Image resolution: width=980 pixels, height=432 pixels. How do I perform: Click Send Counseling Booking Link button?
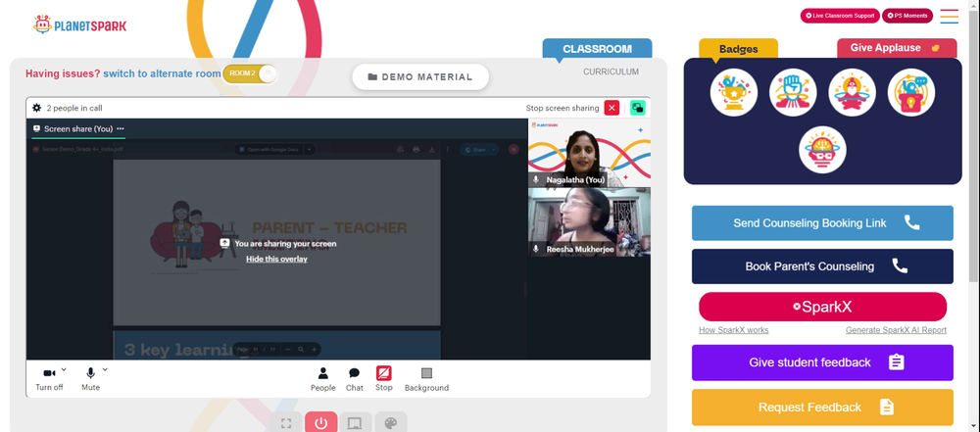coord(822,223)
